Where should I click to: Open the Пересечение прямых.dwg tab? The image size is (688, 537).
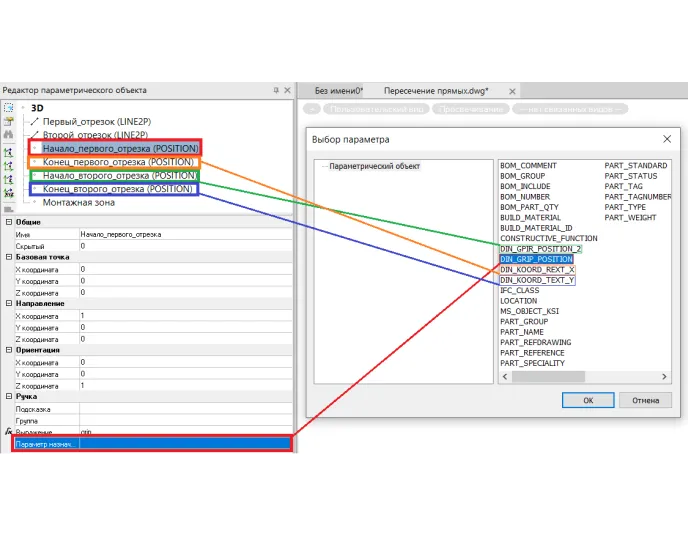436,91
